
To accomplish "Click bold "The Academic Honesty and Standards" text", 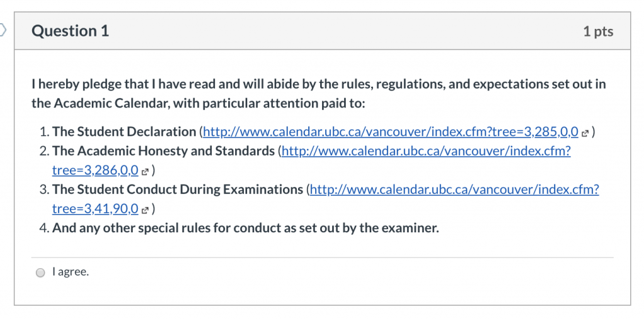I will pyautogui.click(x=164, y=151).
